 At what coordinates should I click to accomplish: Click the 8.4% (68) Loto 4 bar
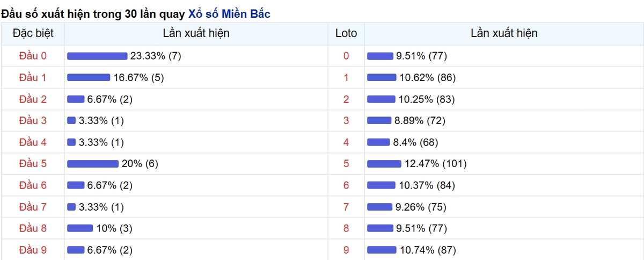[x=379, y=142]
